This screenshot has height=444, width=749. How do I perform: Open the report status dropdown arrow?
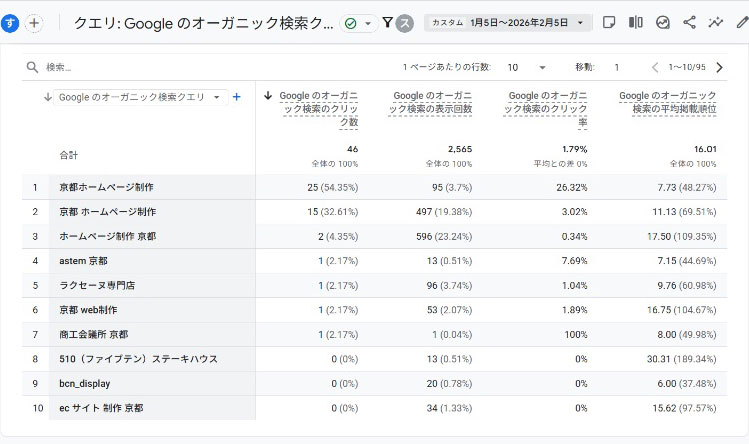368,23
